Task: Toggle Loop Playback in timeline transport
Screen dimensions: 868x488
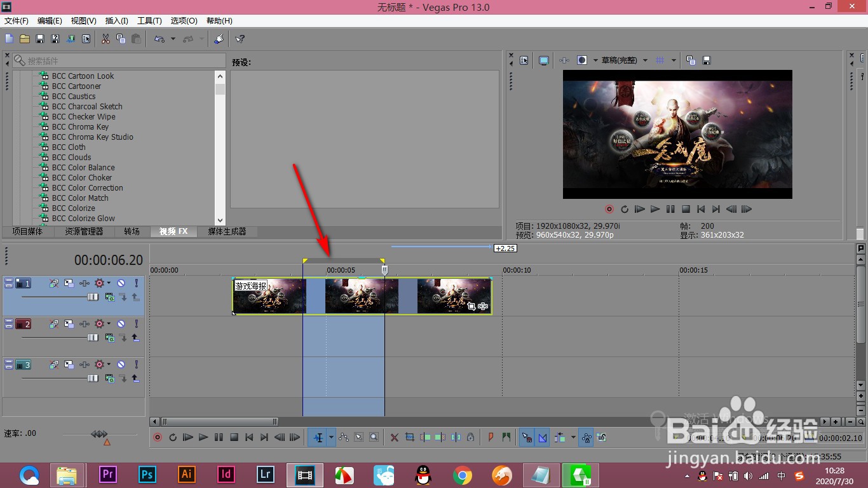Action: (172, 437)
